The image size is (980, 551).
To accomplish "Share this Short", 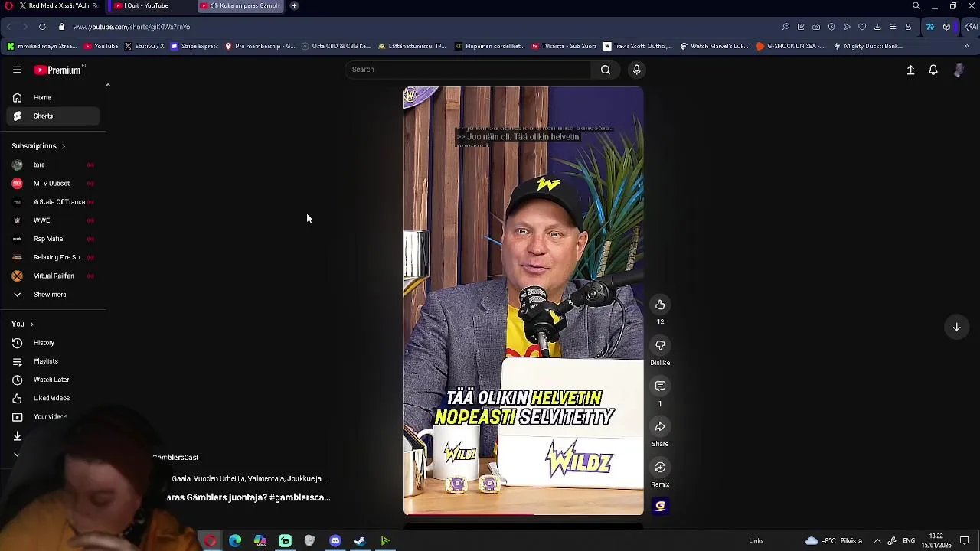I will pyautogui.click(x=660, y=426).
